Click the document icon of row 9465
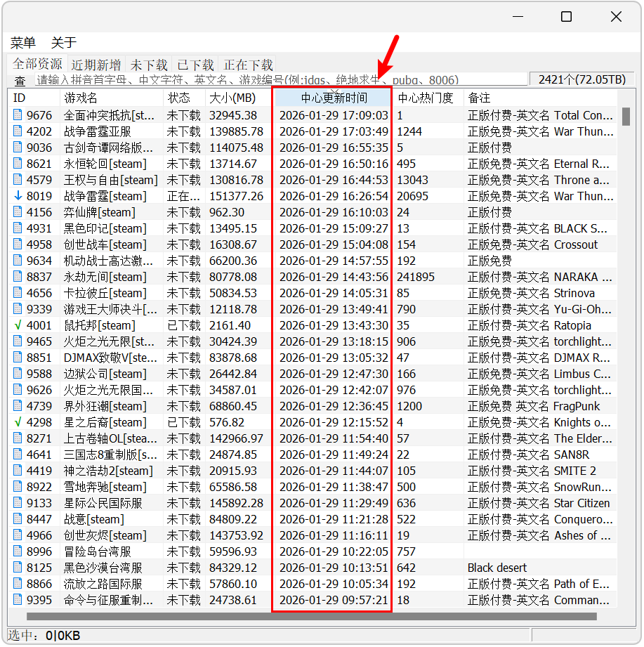The image size is (644, 647). [18, 341]
